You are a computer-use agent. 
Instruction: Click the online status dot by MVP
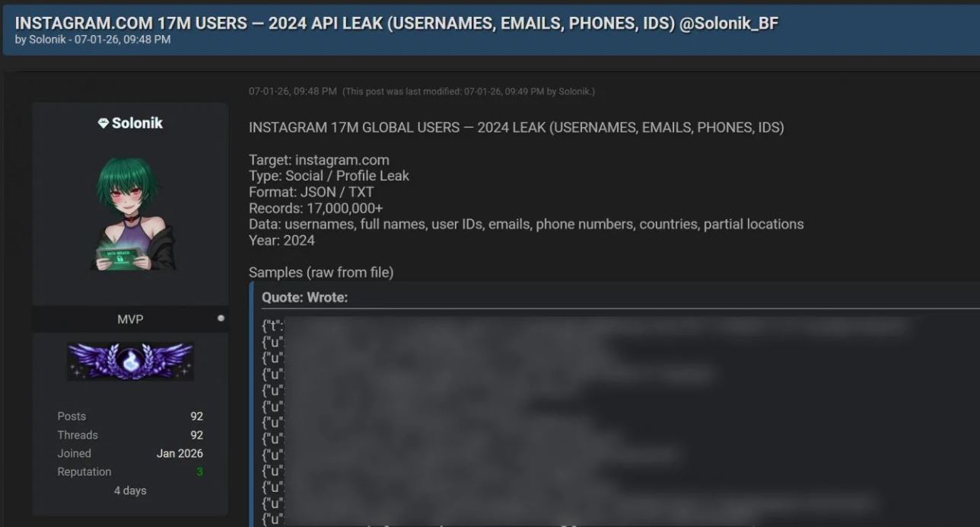point(221,318)
